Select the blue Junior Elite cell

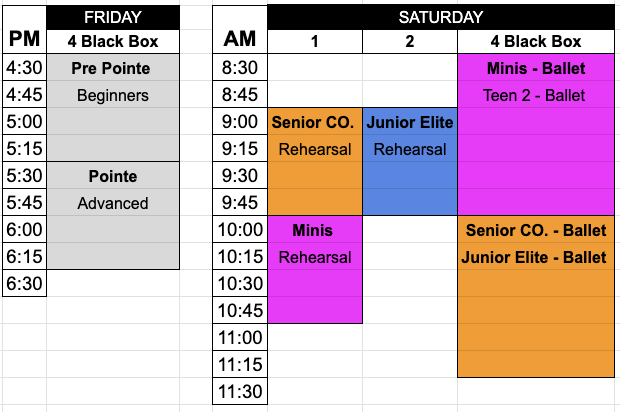(410, 122)
